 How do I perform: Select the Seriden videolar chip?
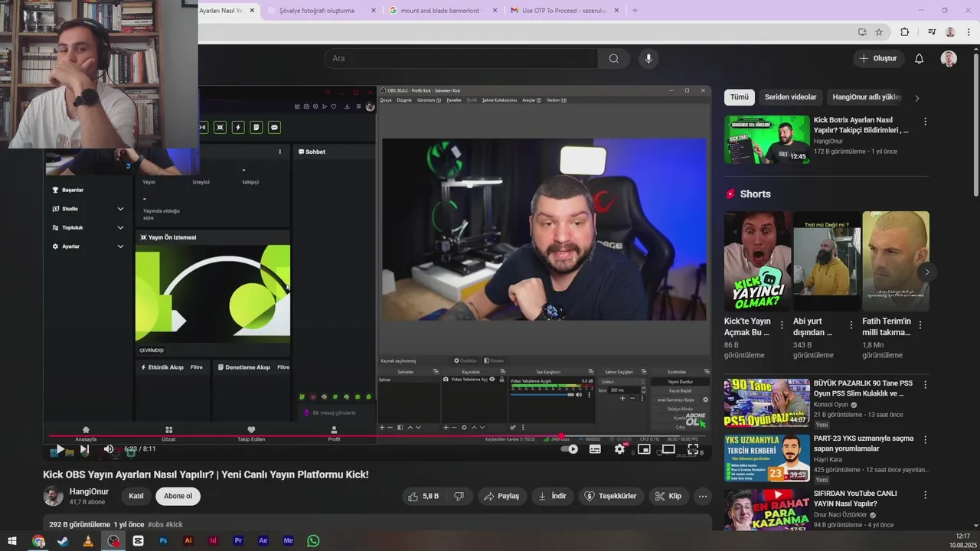click(x=790, y=97)
